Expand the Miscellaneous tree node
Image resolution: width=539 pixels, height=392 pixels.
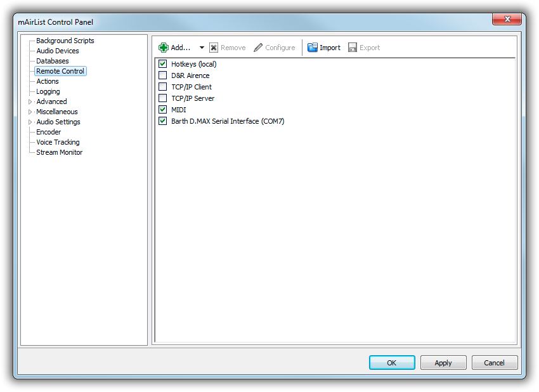(x=30, y=112)
